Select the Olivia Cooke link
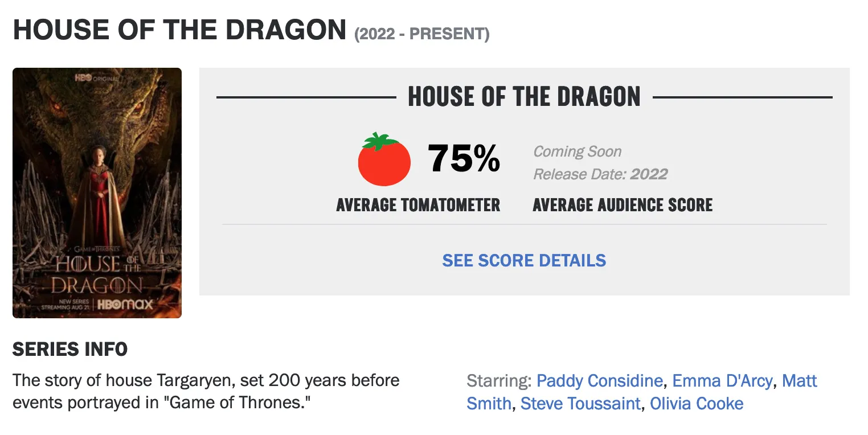 pyautogui.click(x=697, y=404)
